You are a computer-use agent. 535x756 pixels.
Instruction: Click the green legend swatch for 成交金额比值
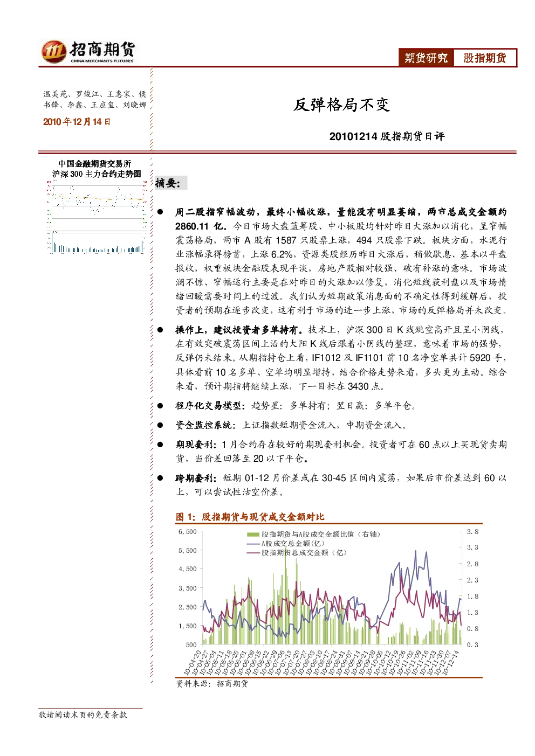(253, 535)
